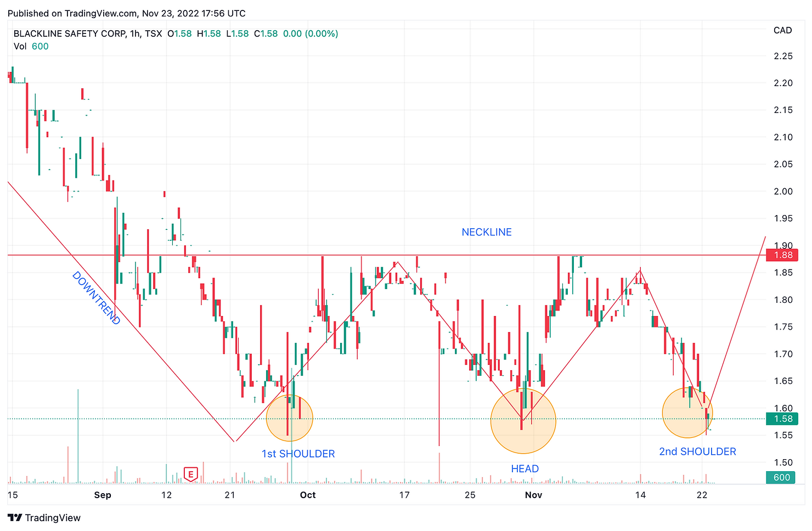Click the green 1.58 current price label
Image resolution: width=812 pixels, height=531 pixels.
pyautogui.click(x=783, y=419)
